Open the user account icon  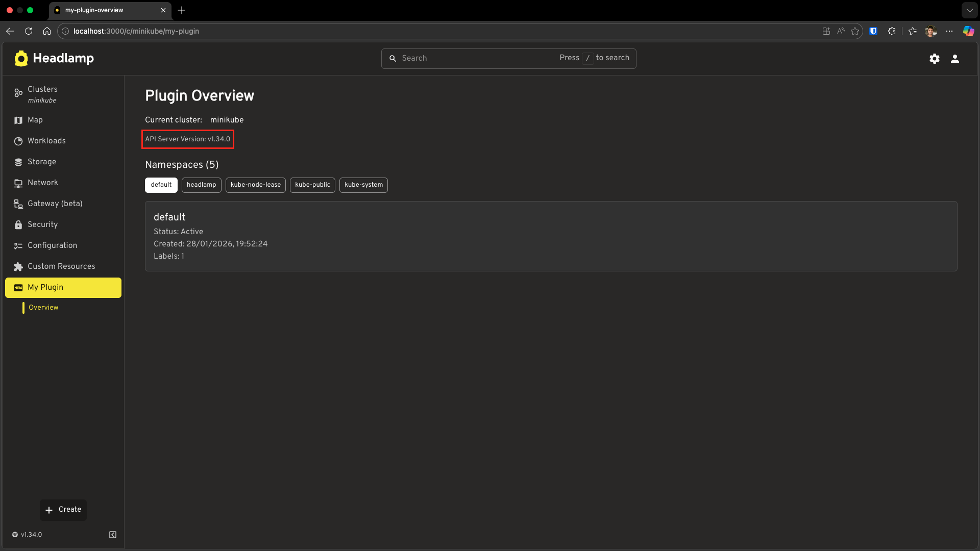(955, 58)
